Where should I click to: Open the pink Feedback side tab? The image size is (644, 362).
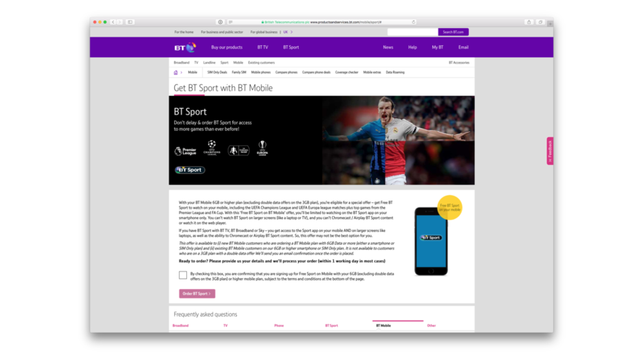click(550, 151)
